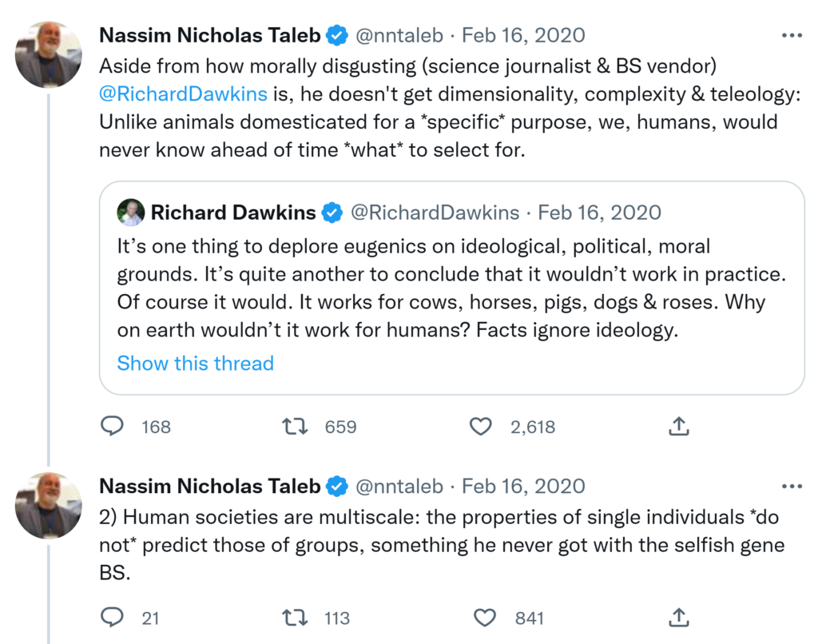Share the first tweet via share icon
818x644 pixels.
point(678,427)
